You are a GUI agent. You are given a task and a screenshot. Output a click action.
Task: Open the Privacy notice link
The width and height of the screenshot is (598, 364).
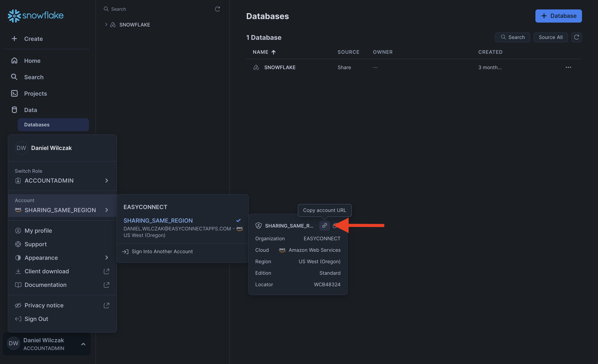[x=62, y=305]
